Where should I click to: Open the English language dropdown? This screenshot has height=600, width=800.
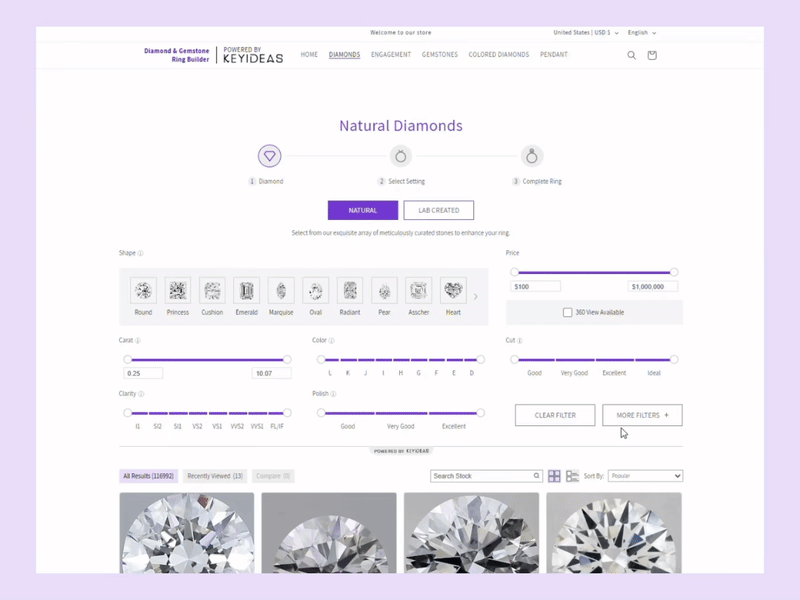coord(642,33)
